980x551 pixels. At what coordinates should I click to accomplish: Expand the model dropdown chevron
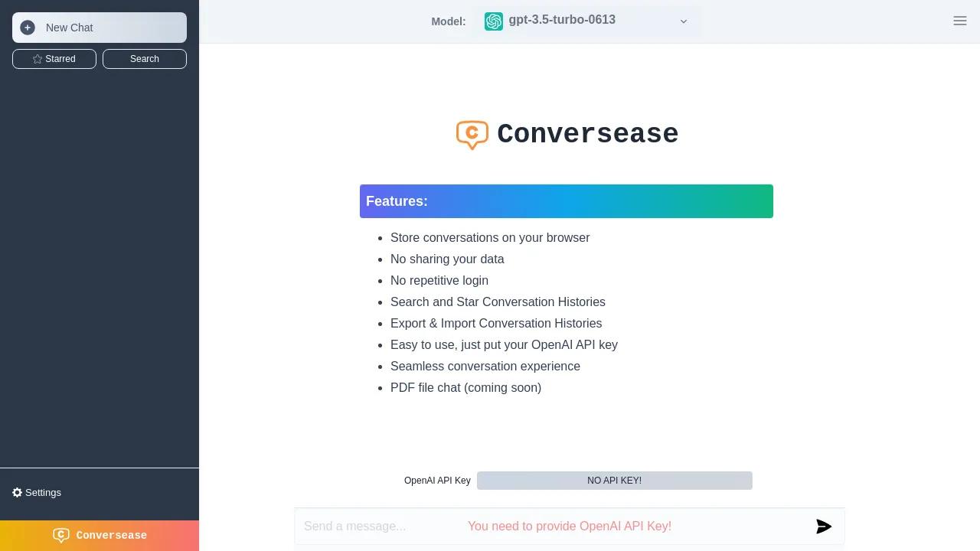click(x=684, y=21)
